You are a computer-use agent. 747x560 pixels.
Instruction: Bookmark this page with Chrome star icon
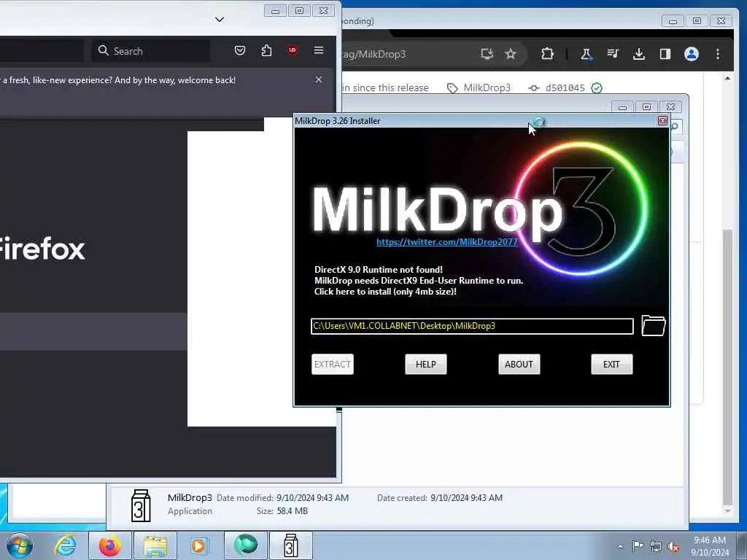(x=511, y=54)
